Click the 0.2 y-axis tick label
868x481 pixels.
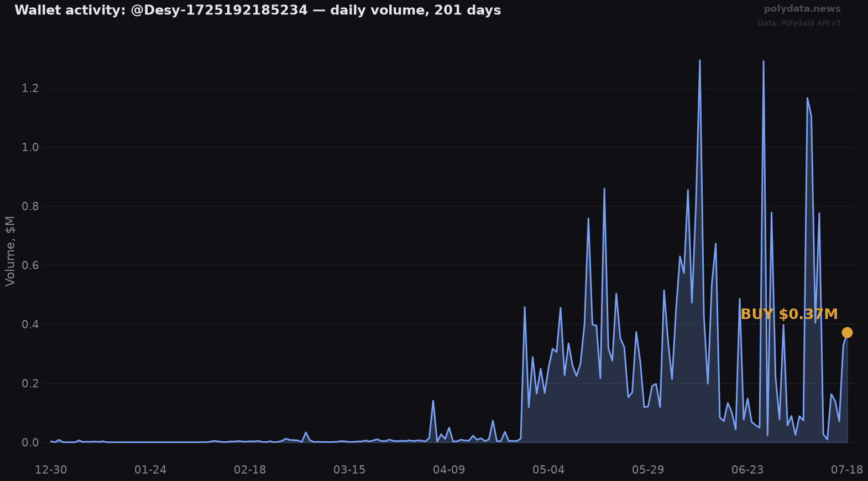point(30,384)
